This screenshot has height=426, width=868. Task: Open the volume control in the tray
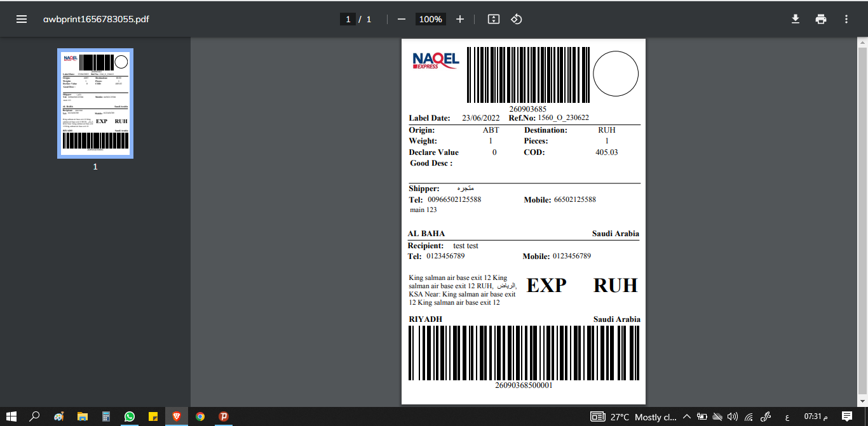tap(733, 417)
